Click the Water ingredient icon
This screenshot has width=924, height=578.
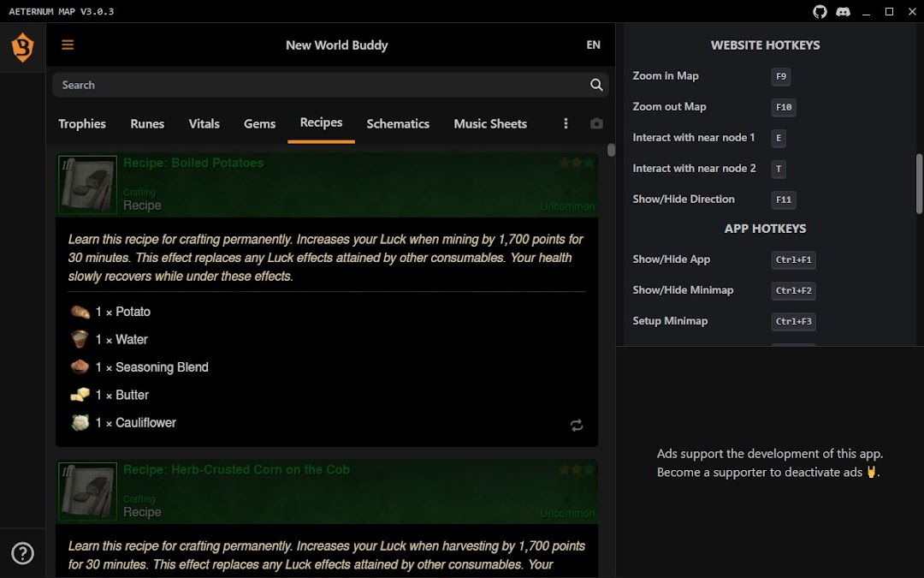80,339
